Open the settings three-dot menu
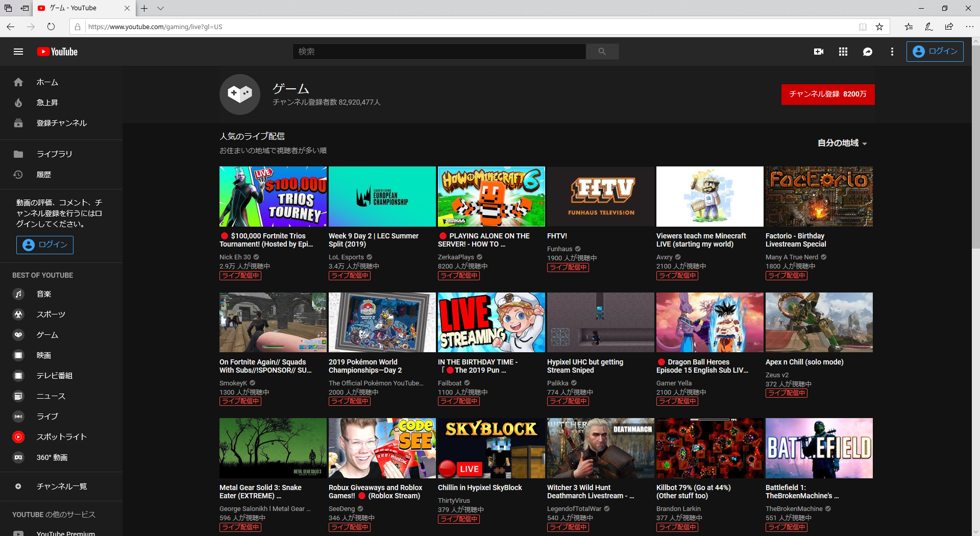The width and height of the screenshot is (980, 536). point(892,52)
